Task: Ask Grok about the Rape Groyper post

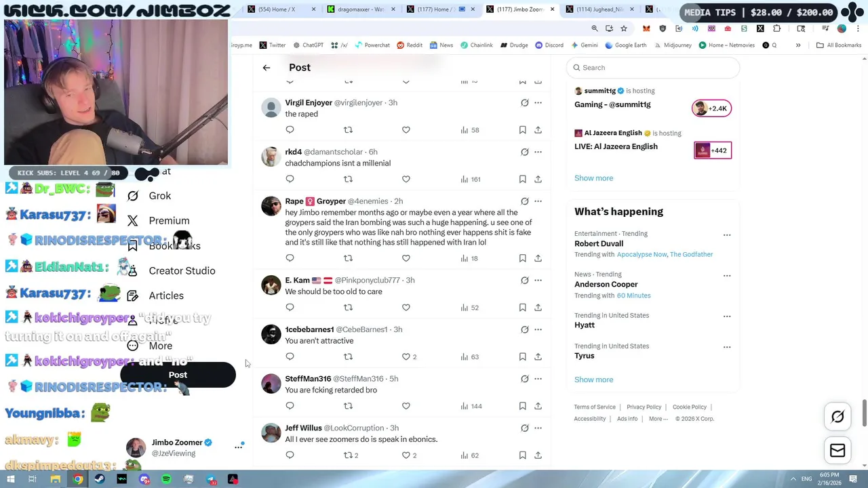Action: [x=524, y=201]
